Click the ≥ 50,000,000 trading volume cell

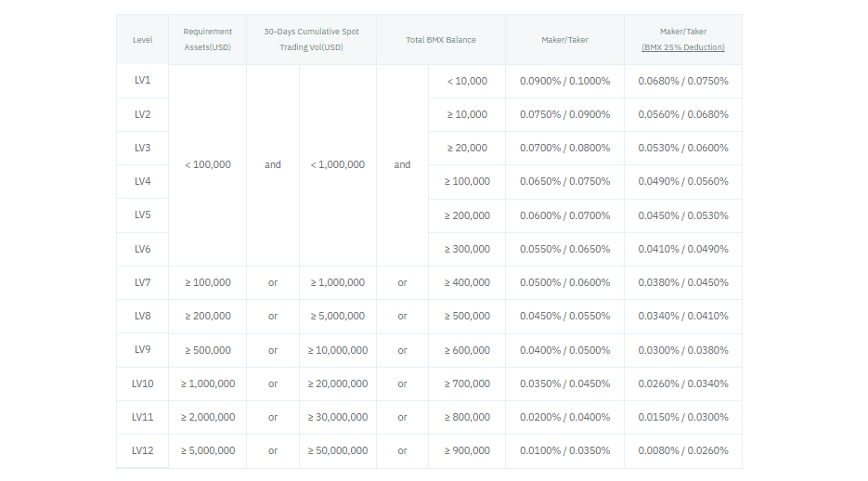coord(338,450)
